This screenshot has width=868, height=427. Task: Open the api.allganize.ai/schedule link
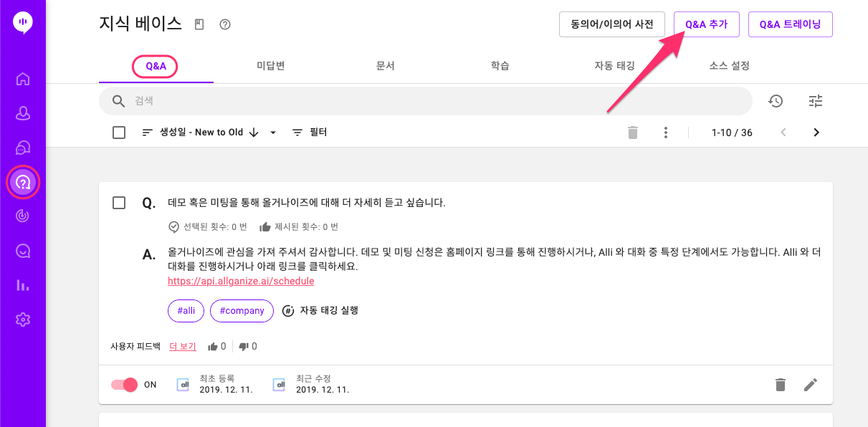[241, 281]
